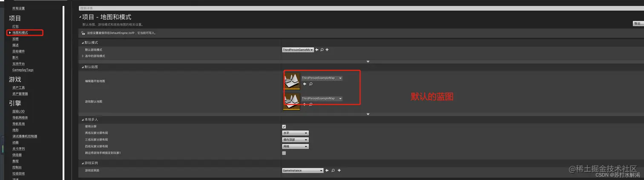644x180 pixels.
Task: Open the 动画 engine settings
Action: tap(16, 142)
